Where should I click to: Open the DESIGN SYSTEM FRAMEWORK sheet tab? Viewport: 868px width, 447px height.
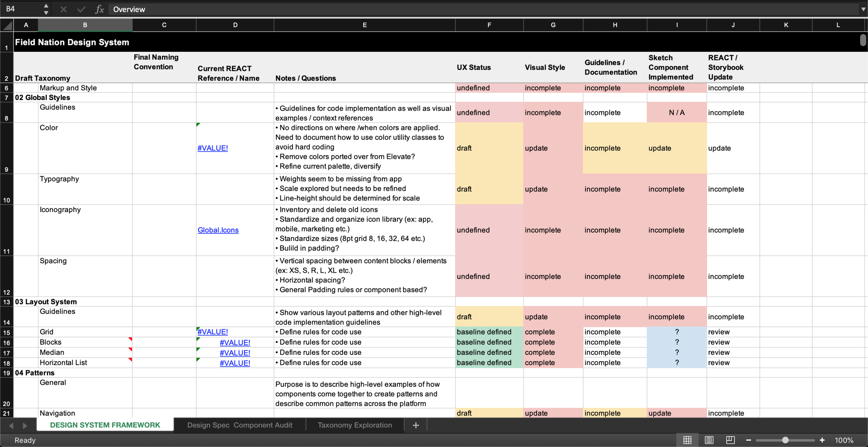tap(105, 425)
